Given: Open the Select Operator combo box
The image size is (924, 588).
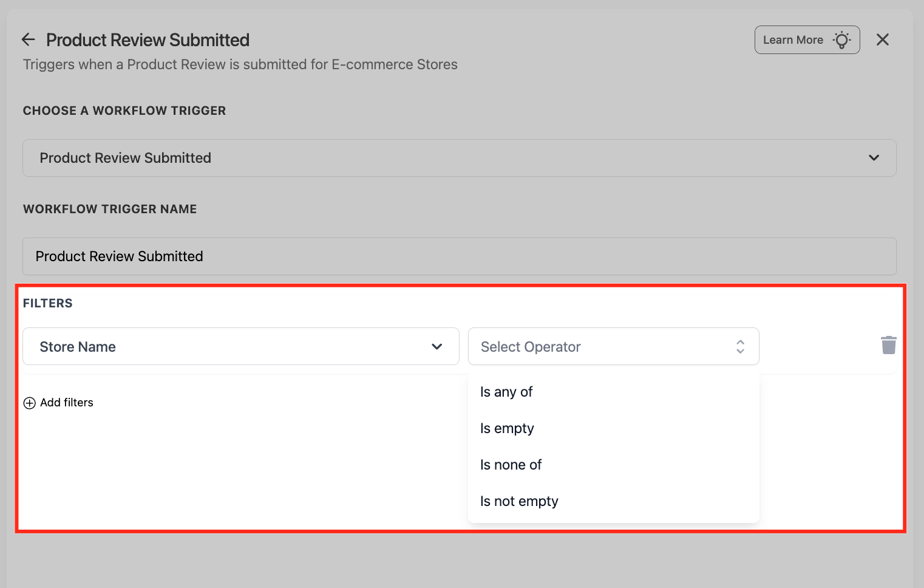Looking at the screenshot, I should pyautogui.click(x=614, y=346).
